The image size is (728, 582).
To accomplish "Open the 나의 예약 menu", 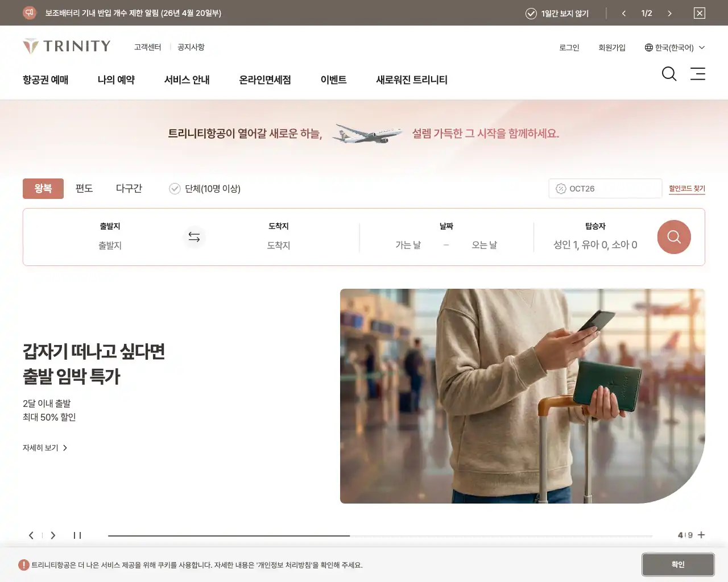I will (x=116, y=80).
